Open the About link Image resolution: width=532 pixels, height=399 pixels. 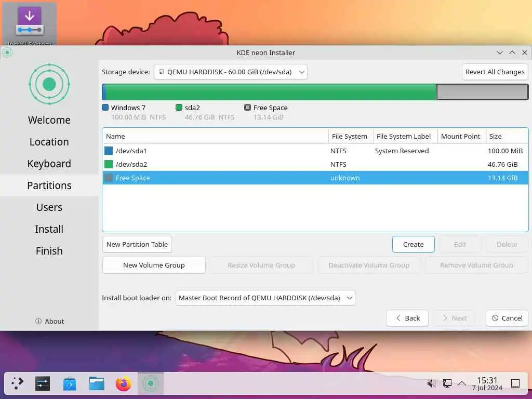49,321
